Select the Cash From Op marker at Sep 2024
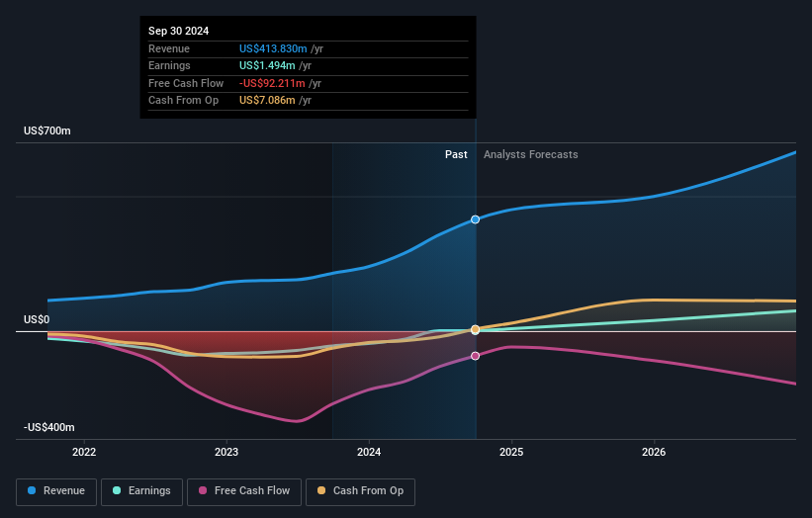The width and height of the screenshot is (812, 518). click(x=475, y=329)
